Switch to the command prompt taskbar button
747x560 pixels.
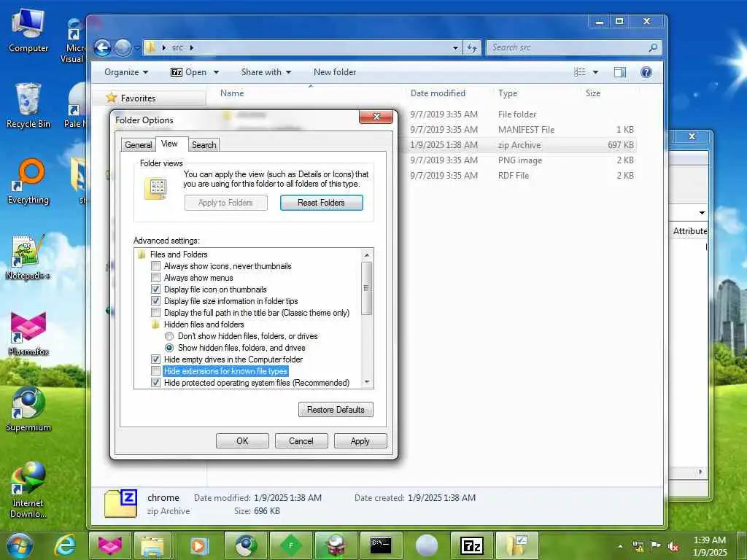pyautogui.click(x=381, y=545)
